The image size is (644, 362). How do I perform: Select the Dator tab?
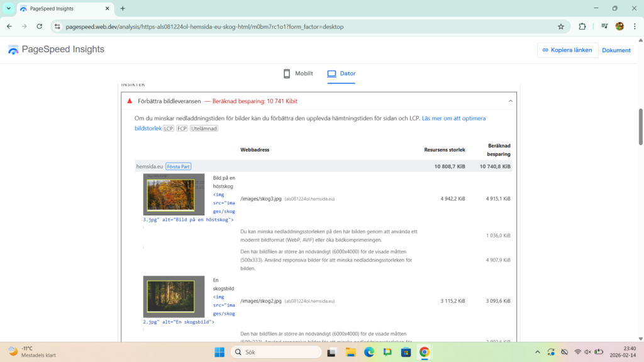(341, 74)
